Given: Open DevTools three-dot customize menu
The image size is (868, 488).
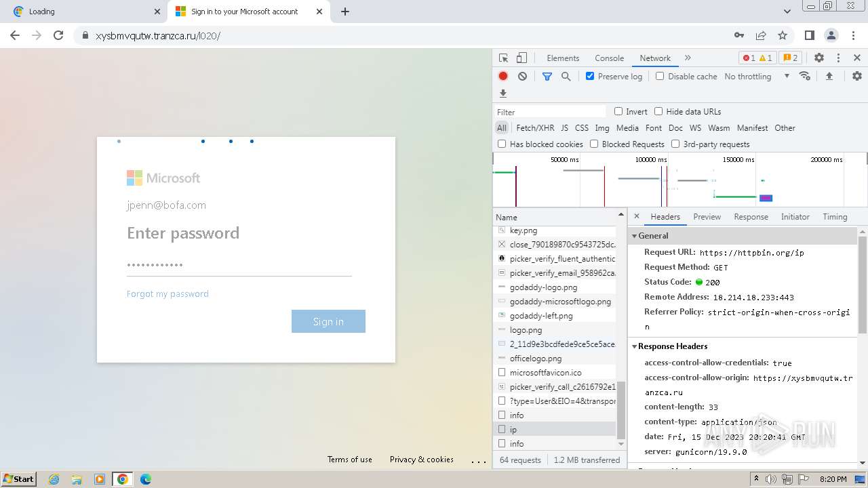Looking at the screenshot, I should [838, 58].
